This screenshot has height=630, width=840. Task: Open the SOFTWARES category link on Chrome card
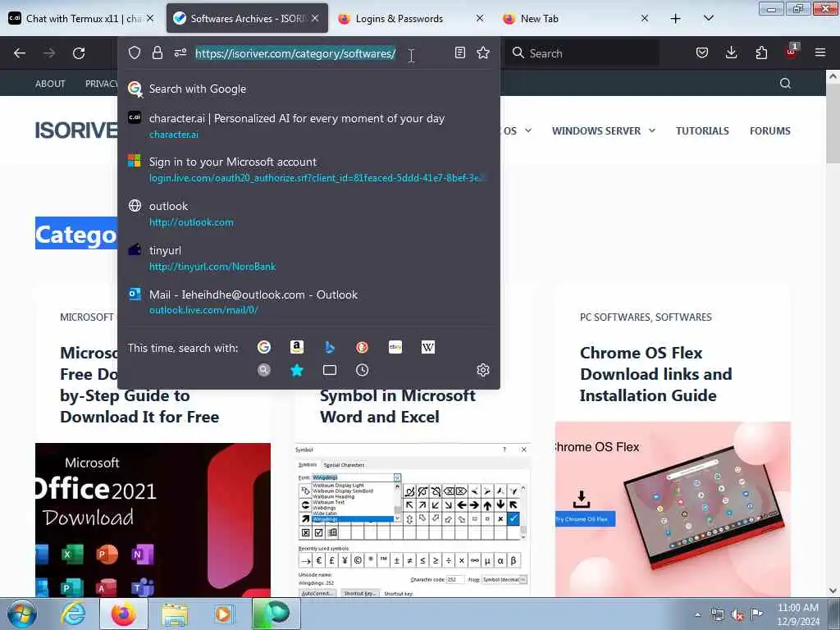click(x=683, y=317)
